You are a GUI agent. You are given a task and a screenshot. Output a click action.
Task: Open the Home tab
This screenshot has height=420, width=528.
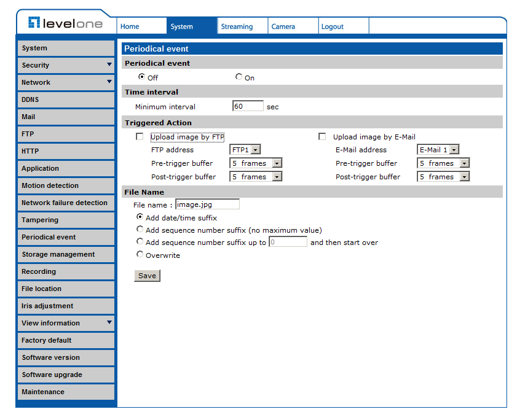point(142,26)
